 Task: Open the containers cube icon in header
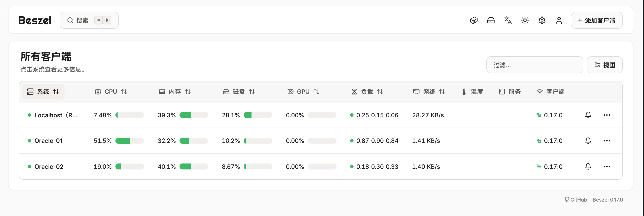click(x=474, y=20)
